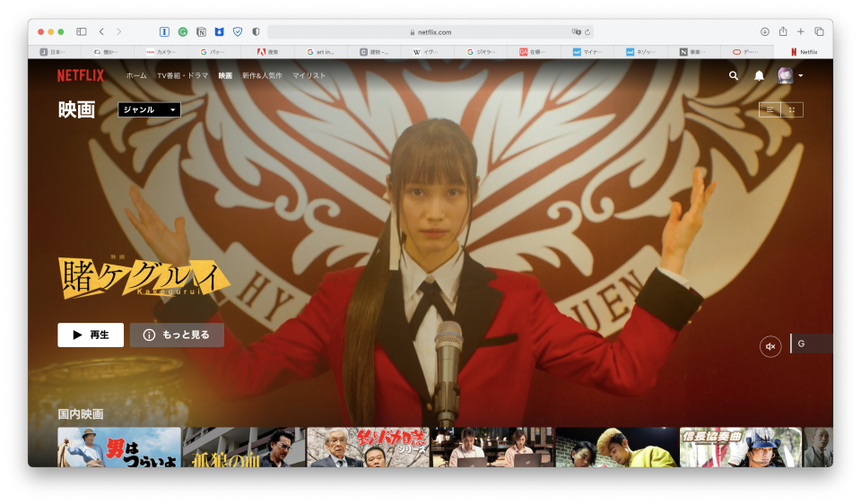
Task: Switch to list row view
Action: coord(770,109)
